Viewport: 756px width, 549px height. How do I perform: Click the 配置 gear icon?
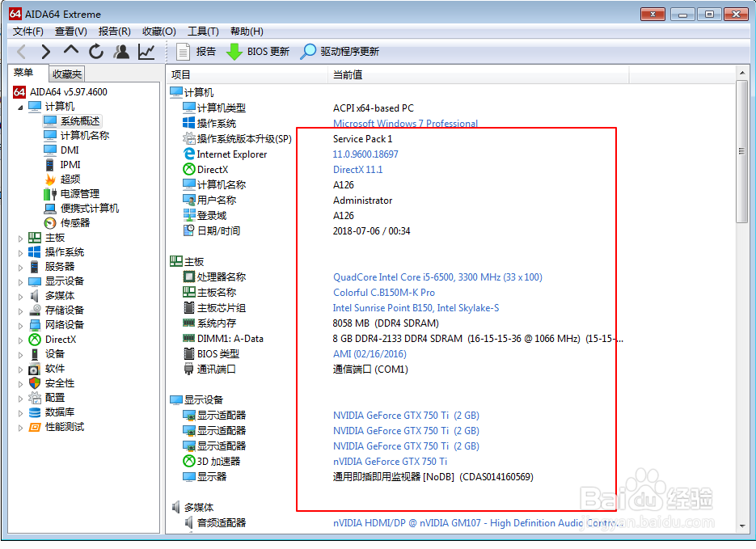click(x=35, y=398)
